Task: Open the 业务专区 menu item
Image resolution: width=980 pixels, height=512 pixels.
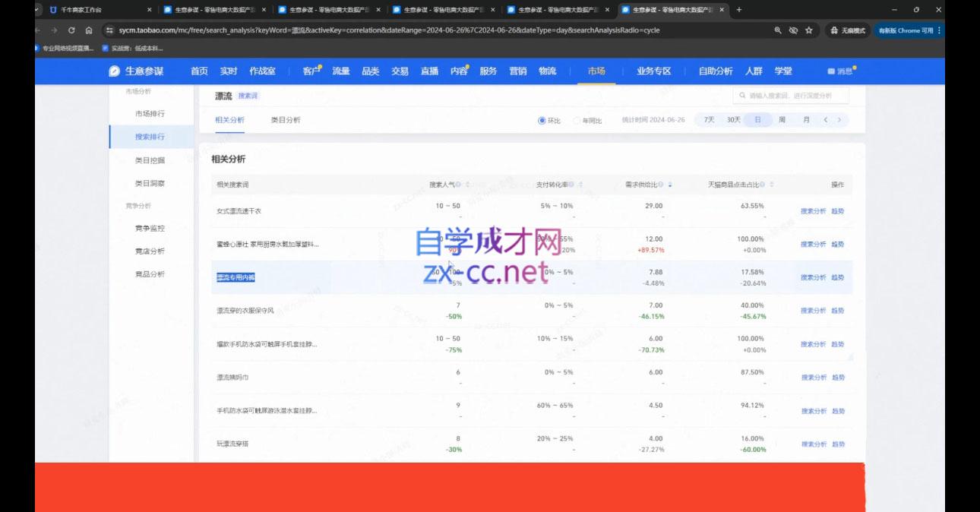Action: tap(654, 71)
